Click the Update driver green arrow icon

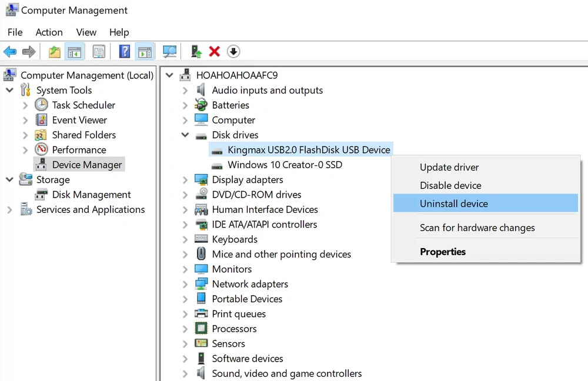click(196, 52)
